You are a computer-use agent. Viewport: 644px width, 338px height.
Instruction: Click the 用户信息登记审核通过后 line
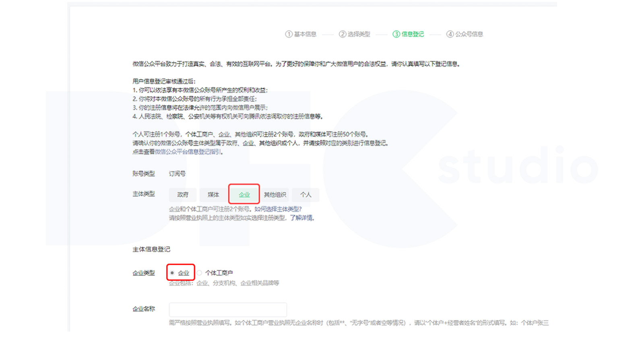(x=164, y=81)
